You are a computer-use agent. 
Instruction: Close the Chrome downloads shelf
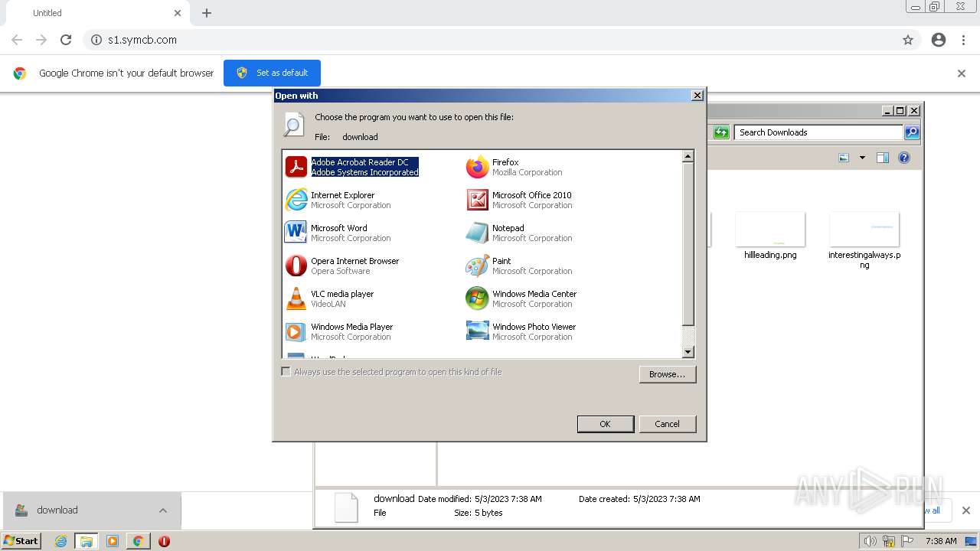pos(965,510)
